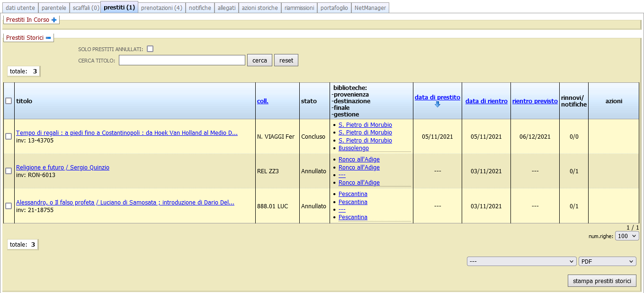Open the dati utente tab
Screen dimensions: 644x293
(x=20, y=8)
